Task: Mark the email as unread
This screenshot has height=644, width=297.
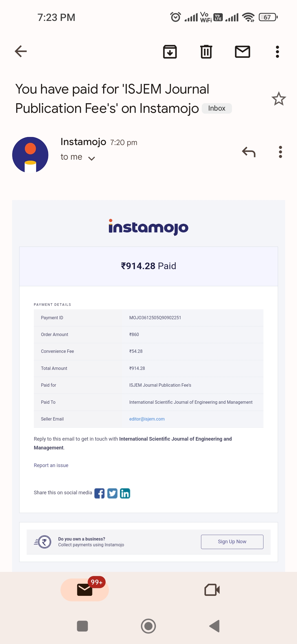Action: [242, 52]
